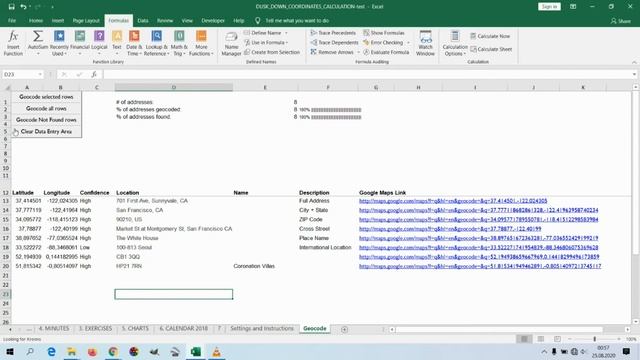Expand the Define Name dropdown arrow
This screenshot has width=640, height=360.
pyautogui.click(x=286, y=33)
